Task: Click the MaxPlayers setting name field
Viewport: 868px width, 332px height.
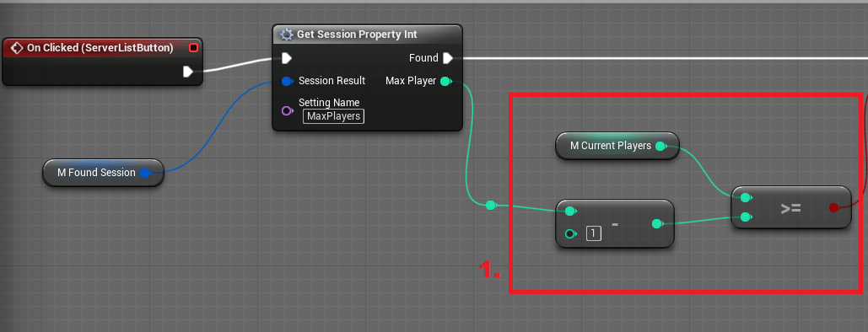Action: (x=333, y=116)
